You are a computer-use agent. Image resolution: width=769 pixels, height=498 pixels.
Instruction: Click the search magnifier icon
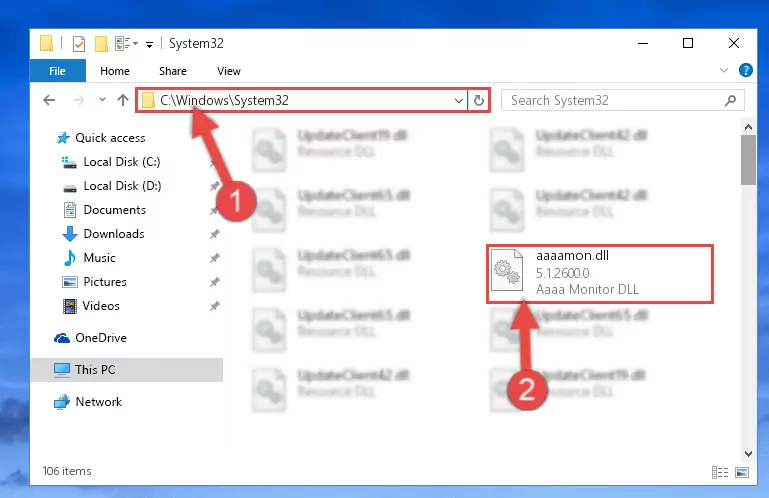tap(730, 101)
